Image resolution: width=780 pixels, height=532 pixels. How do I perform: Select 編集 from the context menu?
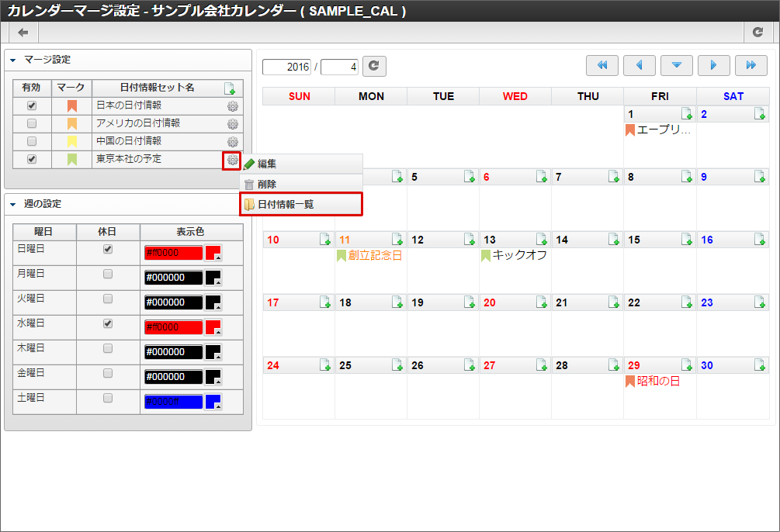(x=268, y=164)
